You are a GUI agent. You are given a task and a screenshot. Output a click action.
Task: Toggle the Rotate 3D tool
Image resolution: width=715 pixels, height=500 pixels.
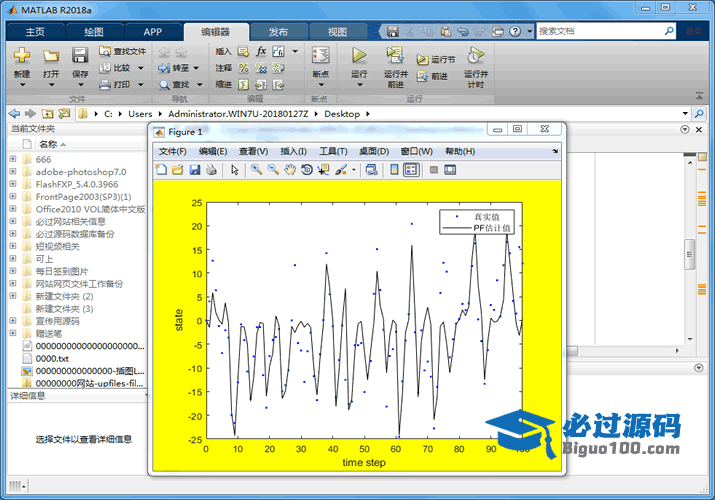307,170
